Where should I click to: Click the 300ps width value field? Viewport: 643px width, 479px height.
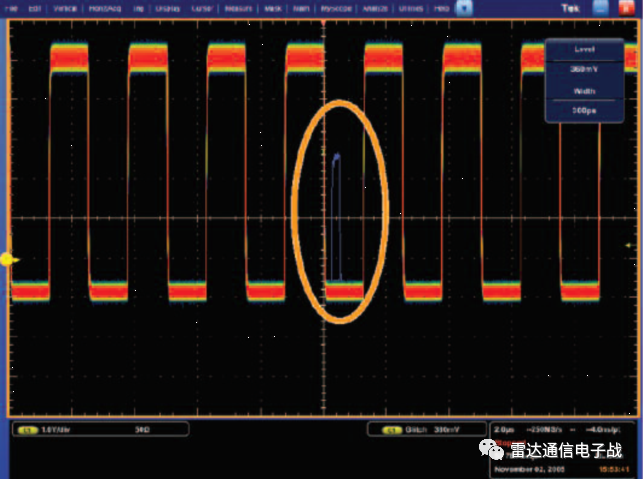point(584,110)
